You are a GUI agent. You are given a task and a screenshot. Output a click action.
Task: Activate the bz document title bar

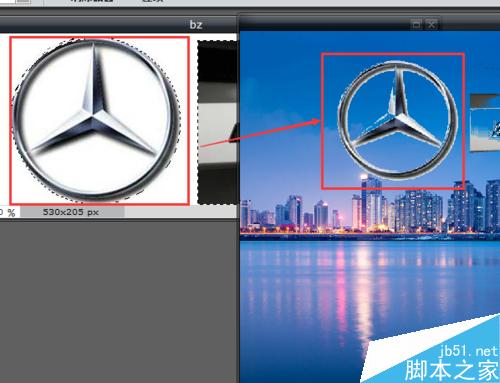119,25
